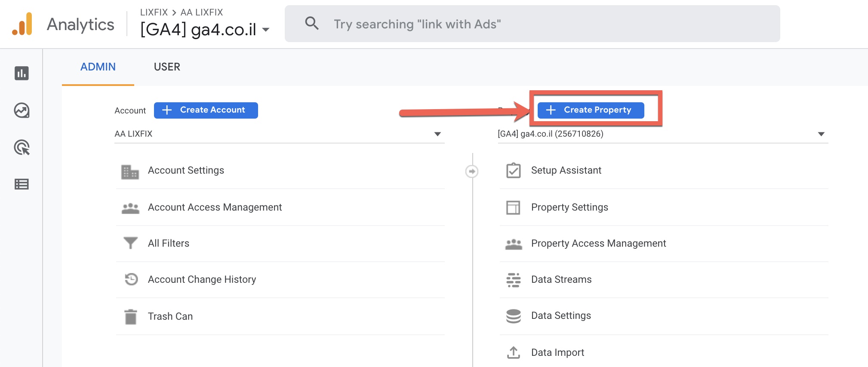Click the AA LIXFIX breadcrumb text
The width and height of the screenshot is (868, 367).
202,12
